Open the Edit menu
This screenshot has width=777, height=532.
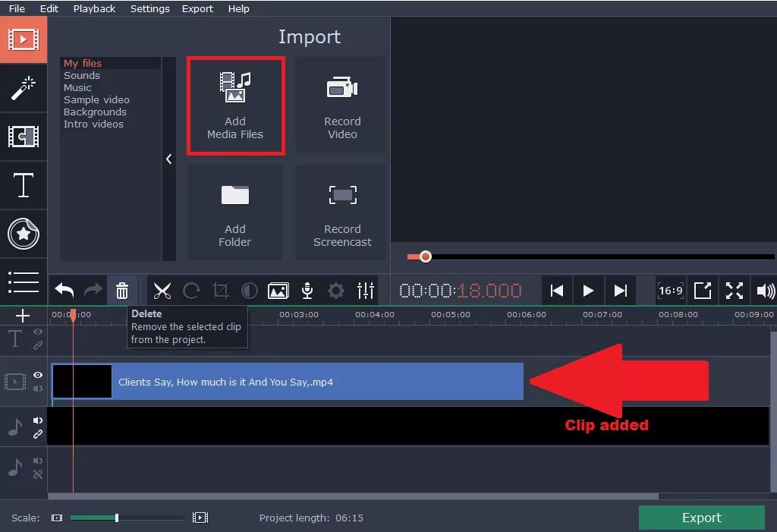[x=49, y=8]
